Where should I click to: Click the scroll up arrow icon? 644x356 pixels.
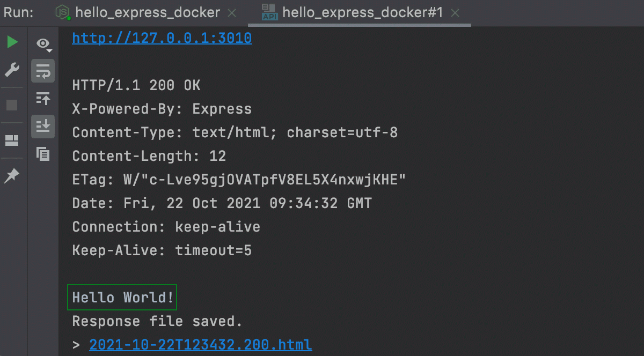click(x=43, y=99)
